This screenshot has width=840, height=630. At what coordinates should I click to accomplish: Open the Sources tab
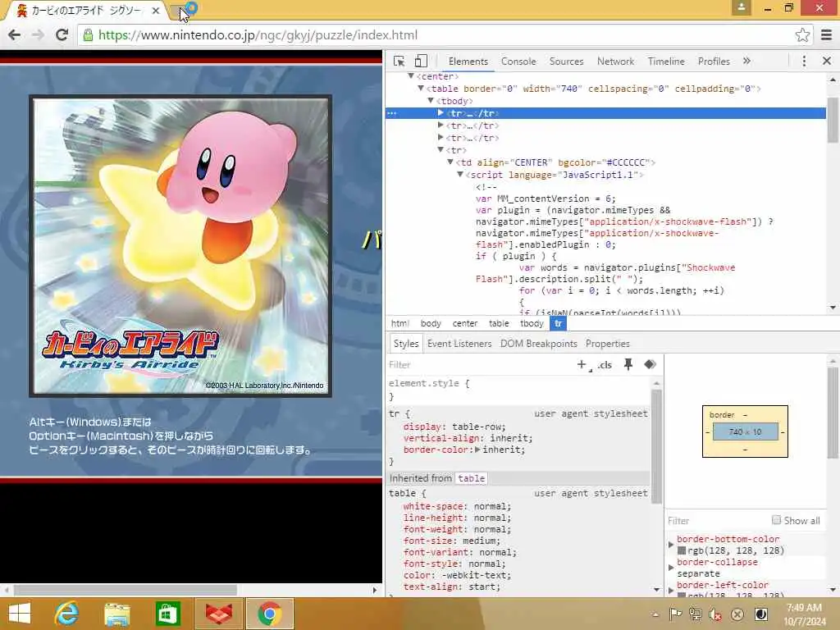(566, 61)
